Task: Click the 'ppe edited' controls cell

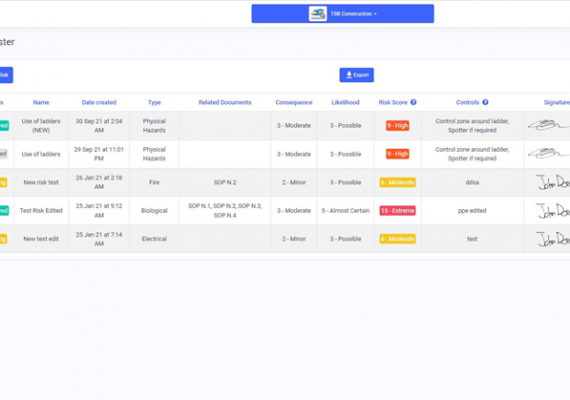Action: [472, 211]
